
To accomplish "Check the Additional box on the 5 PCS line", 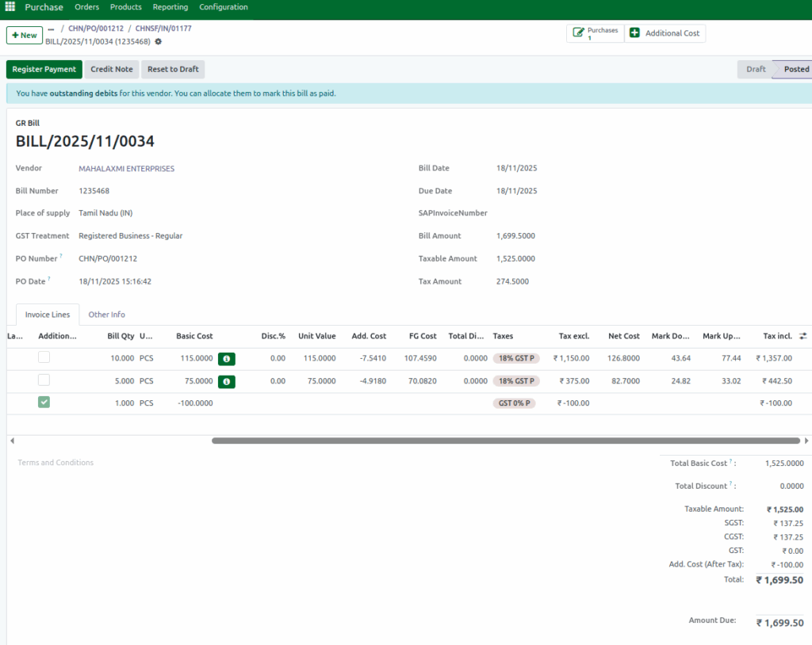I will click(x=44, y=380).
